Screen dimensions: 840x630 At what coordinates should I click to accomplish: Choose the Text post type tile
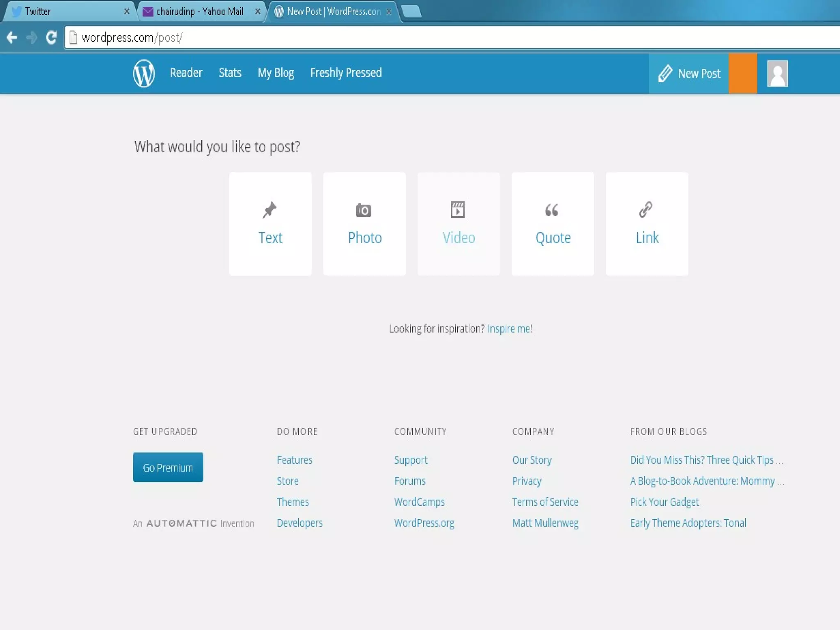[x=270, y=224]
